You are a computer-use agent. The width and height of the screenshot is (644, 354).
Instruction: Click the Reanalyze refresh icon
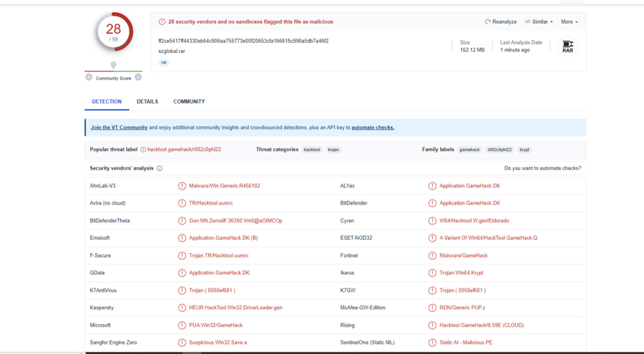[487, 21]
